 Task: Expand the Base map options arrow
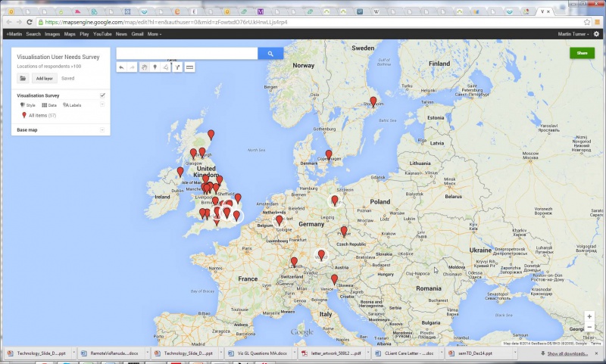tap(102, 130)
